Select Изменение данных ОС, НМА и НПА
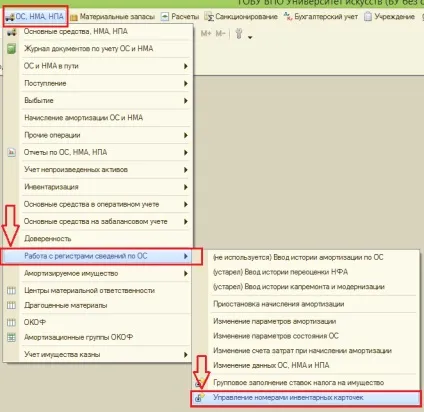This screenshot has height=412, width=424. click(271, 365)
